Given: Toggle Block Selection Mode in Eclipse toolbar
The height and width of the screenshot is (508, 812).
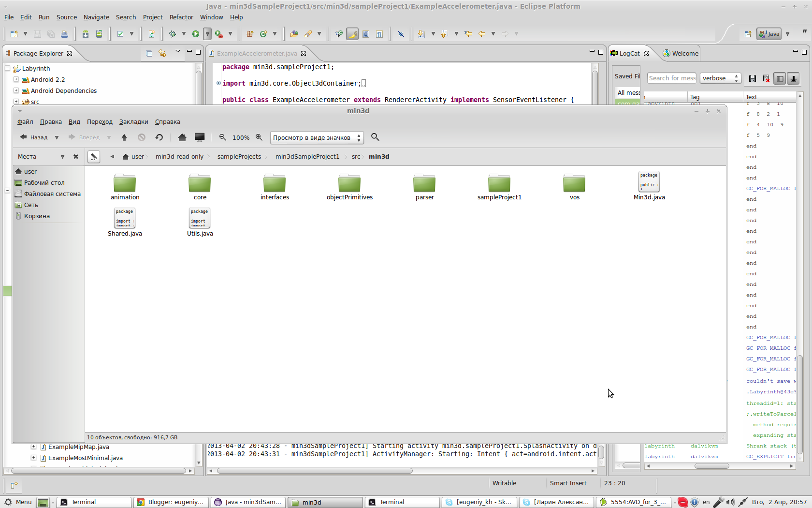Looking at the screenshot, I should click(x=366, y=34).
